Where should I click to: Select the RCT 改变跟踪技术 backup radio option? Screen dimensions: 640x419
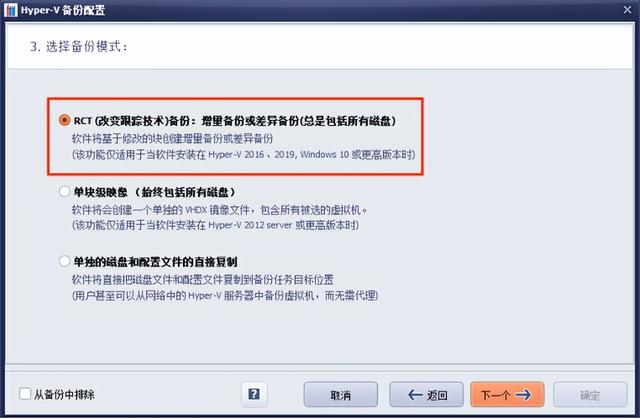64,120
